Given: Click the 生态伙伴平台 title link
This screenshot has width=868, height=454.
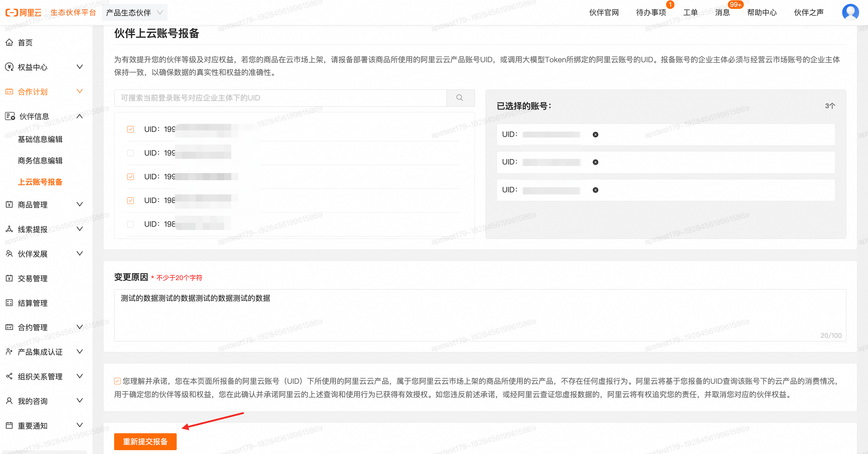Looking at the screenshot, I should (x=73, y=12).
